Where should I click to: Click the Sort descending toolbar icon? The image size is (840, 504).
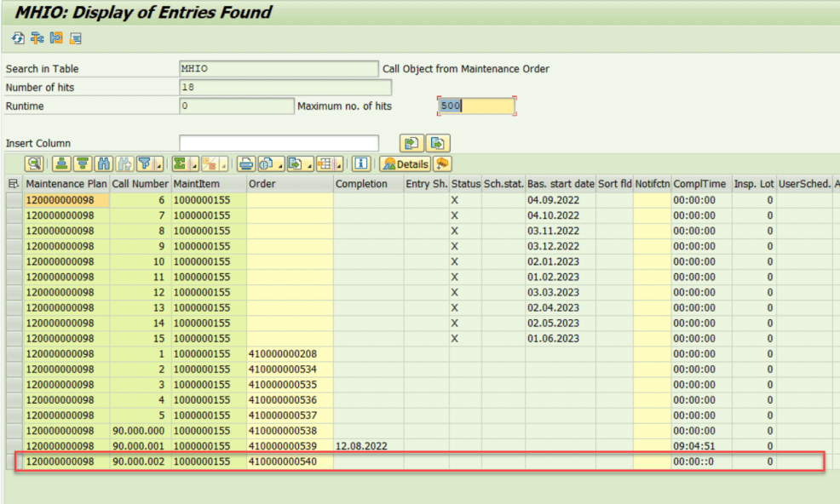coord(83,163)
